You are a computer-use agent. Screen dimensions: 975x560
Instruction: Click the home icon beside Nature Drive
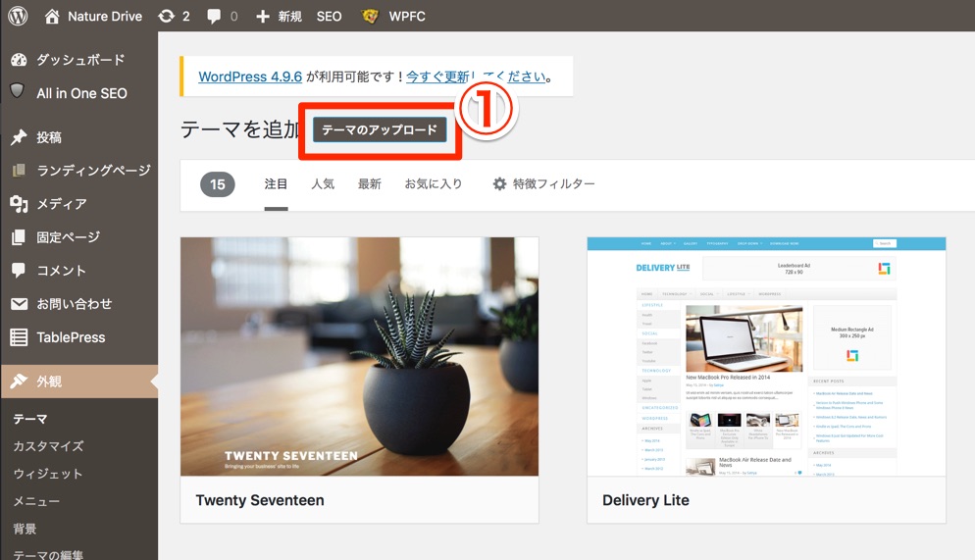pyautogui.click(x=52, y=16)
